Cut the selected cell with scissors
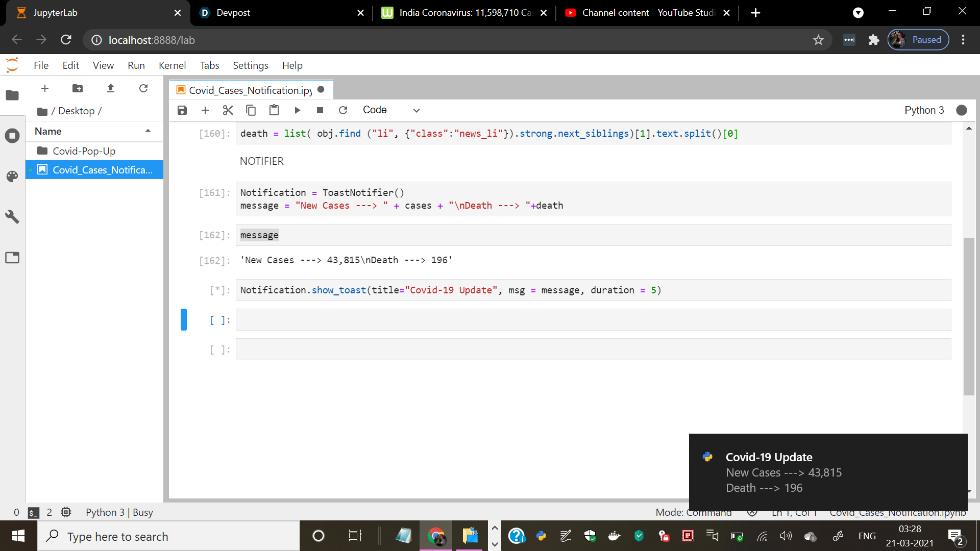Screen dimensions: 980x551 pyautogui.click(x=228, y=110)
